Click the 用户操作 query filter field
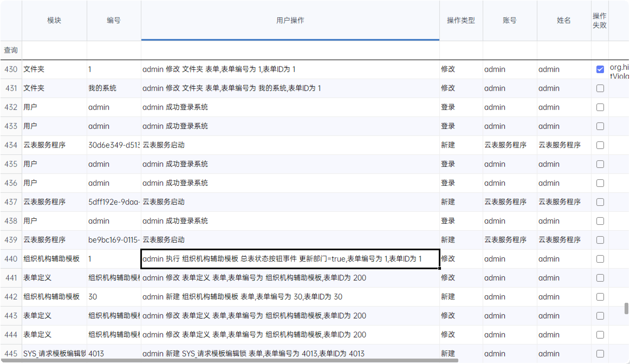 coord(290,50)
